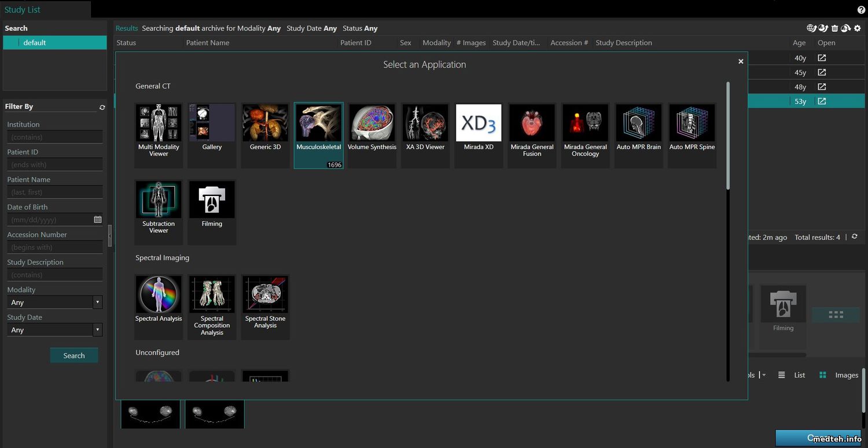Image resolution: width=868 pixels, height=448 pixels.
Task: Click the application dialog vertical scrollbar
Action: [727, 136]
